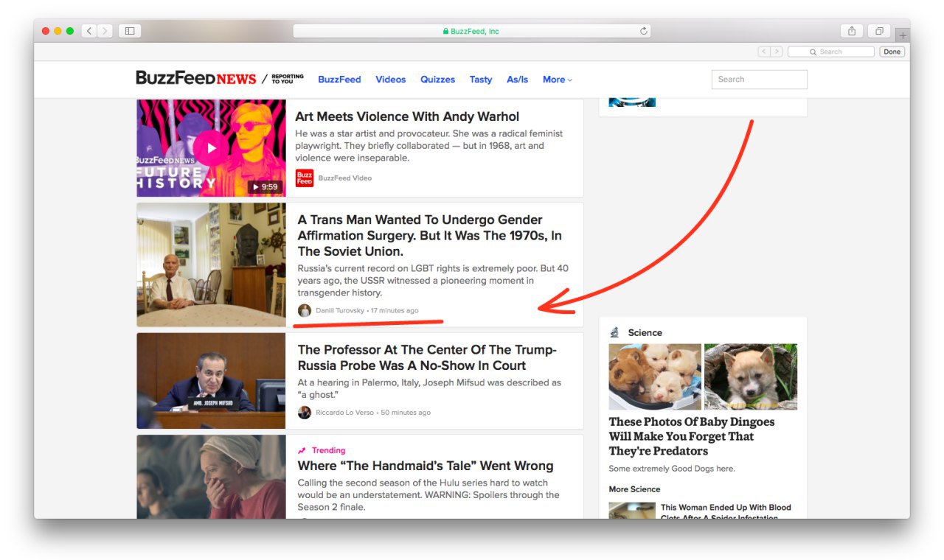
Task: Click the puppies-in-bowl dingo photo
Action: [655, 377]
